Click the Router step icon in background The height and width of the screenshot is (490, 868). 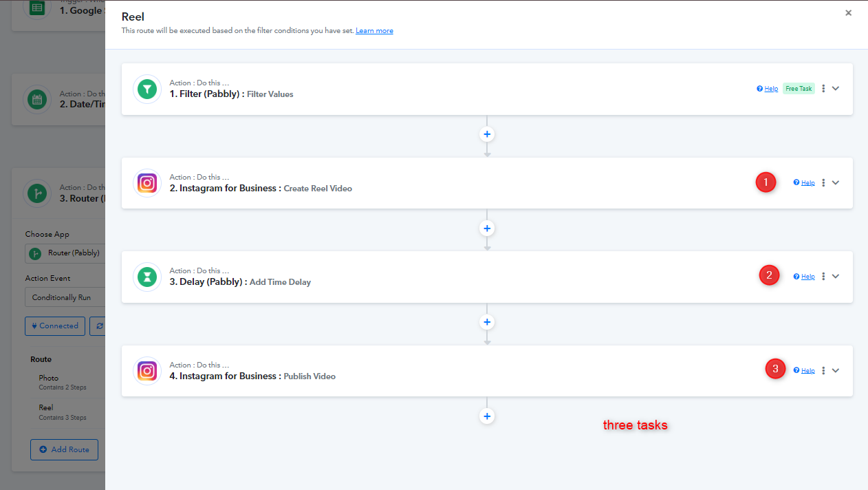tap(37, 193)
